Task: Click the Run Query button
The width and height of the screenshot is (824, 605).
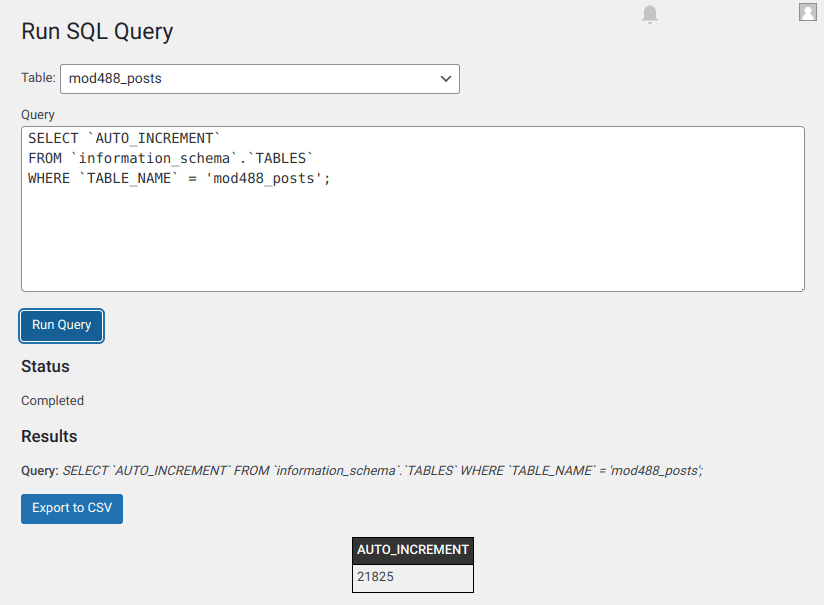Action: 61,325
